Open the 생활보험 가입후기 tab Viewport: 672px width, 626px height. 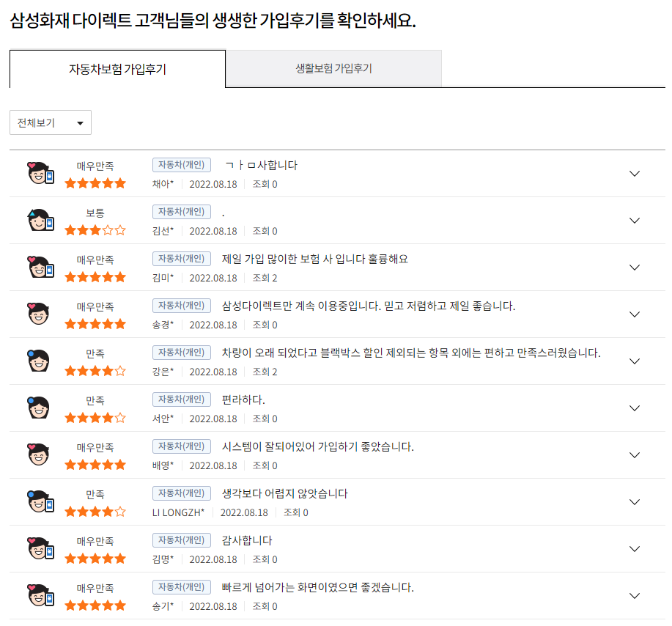(333, 69)
